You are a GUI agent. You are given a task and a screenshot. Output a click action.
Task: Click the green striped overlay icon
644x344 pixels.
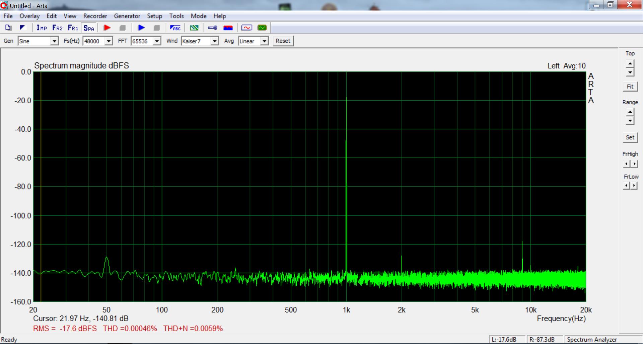pos(194,28)
